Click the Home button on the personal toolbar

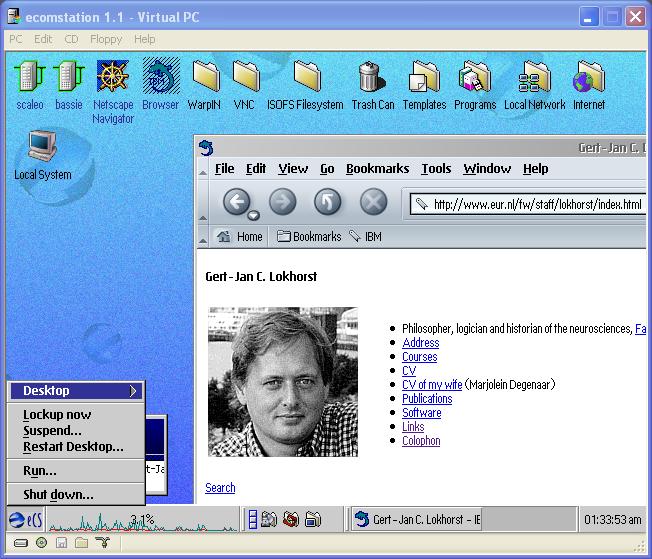coord(240,237)
